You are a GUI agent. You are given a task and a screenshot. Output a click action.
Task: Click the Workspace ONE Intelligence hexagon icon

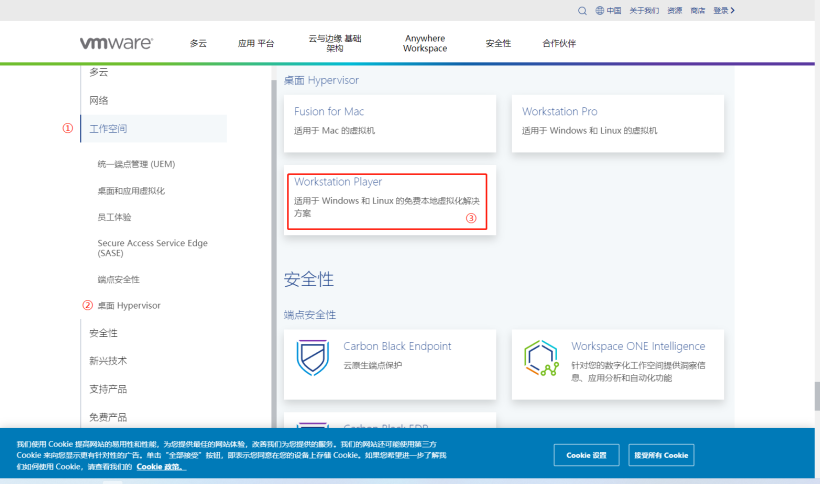pos(541,358)
